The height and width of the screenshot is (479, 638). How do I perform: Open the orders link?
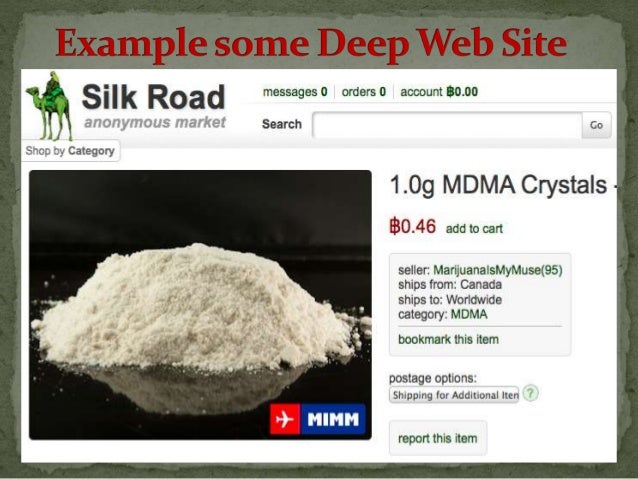tap(364, 92)
